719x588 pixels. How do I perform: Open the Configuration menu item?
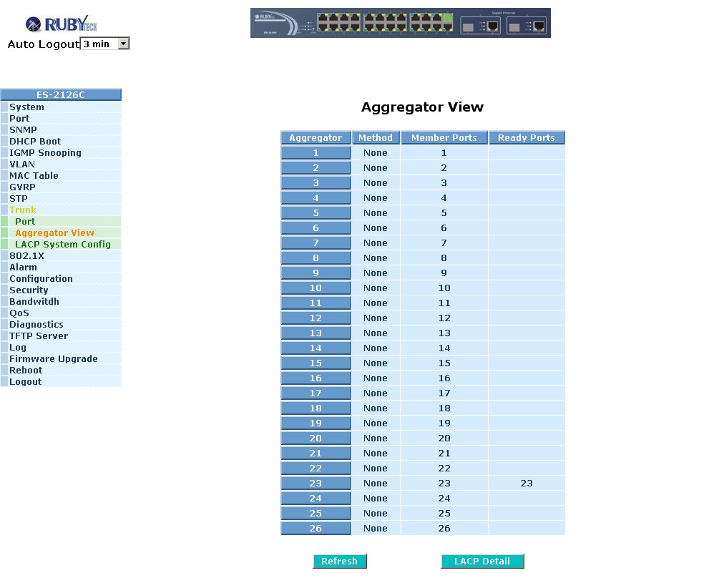(x=41, y=279)
